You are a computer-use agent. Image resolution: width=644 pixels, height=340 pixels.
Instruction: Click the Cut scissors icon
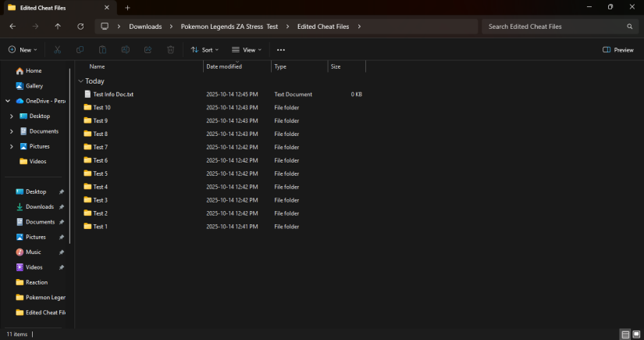tap(58, 50)
